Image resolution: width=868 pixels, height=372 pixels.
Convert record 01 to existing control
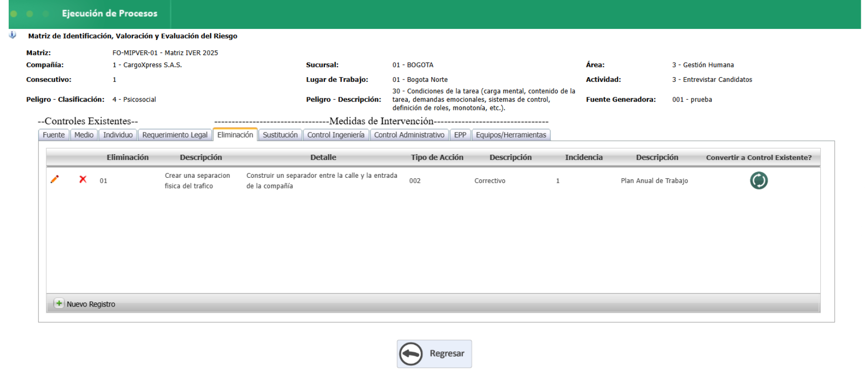tap(759, 181)
